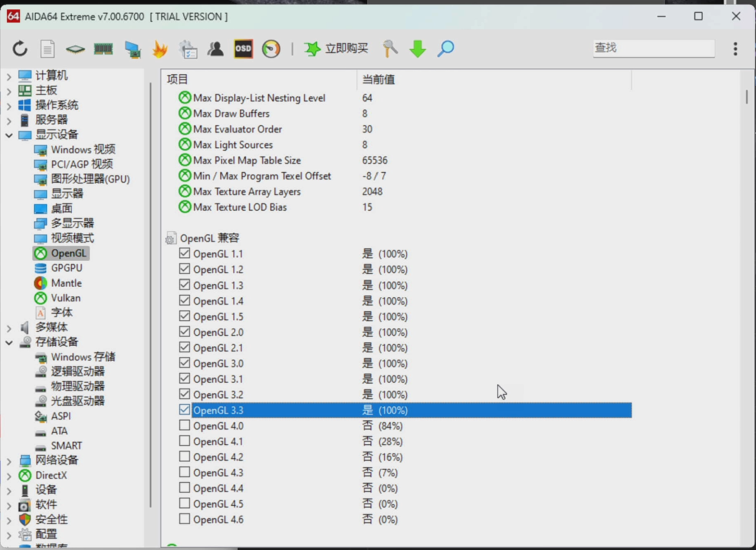Click the magnifier search icon
Image resolution: width=756 pixels, height=550 pixels.
(446, 49)
